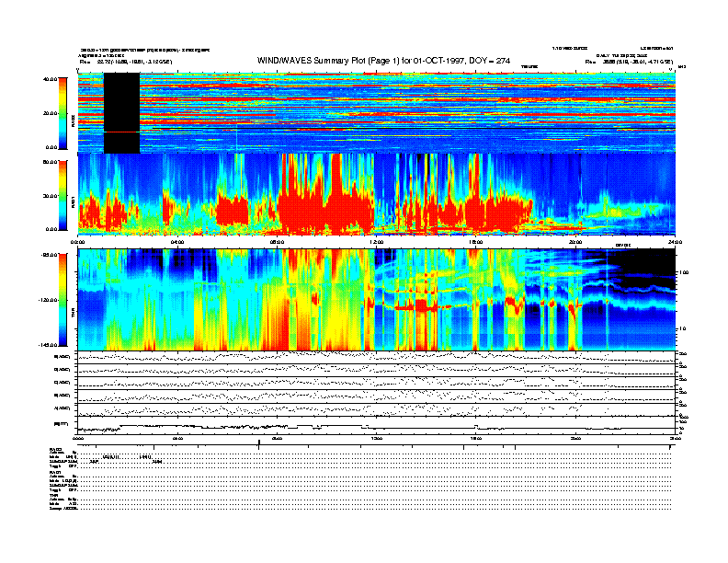Click the 60.00 label on second color scale
This screenshot has width=728, height=563.
click(50, 162)
